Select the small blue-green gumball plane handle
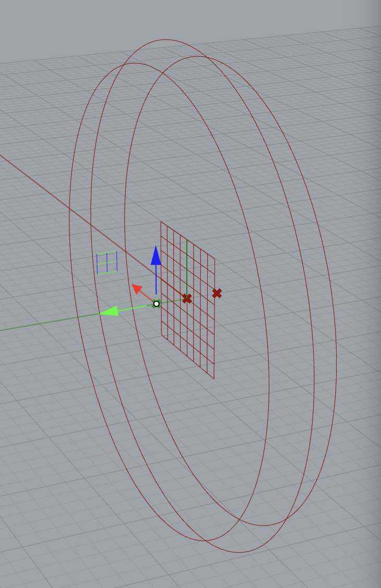The height and width of the screenshot is (588, 381). click(x=107, y=262)
